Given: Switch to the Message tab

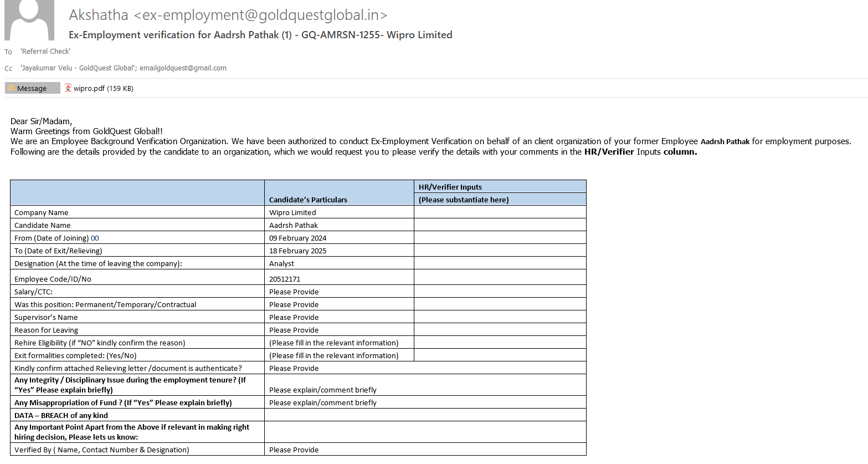Looking at the screenshot, I should (32, 88).
